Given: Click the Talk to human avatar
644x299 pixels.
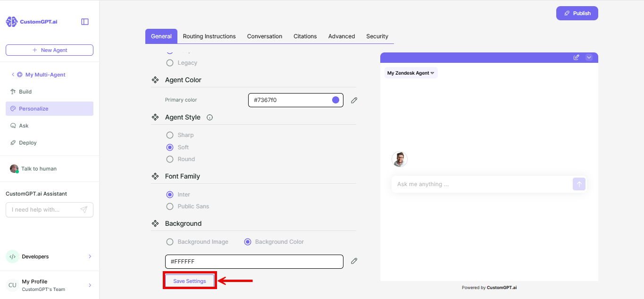Looking at the screenshot, I should click(14, 169).
